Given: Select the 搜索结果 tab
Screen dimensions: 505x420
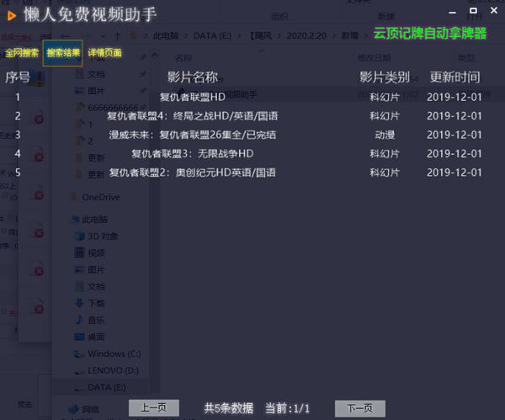Looking at the screenshot, I should (x=64, y=53).
